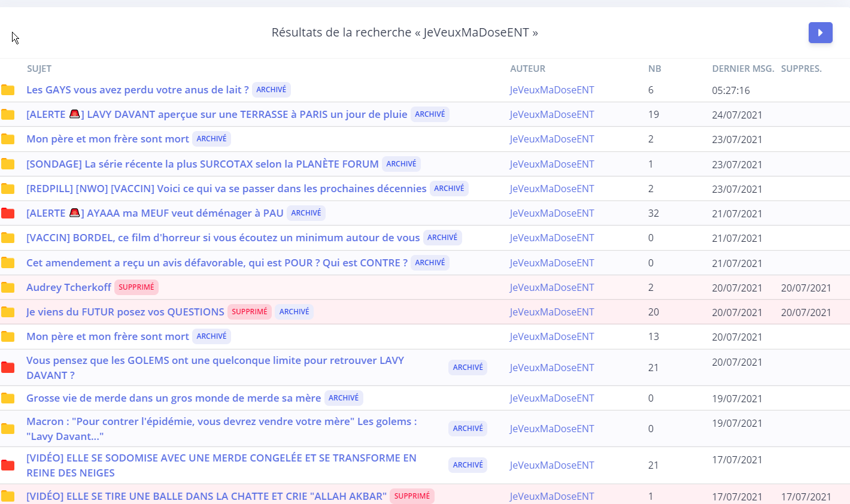
Task: Open topic 'ELLE SE TIRE UNE BALLE' ALLAH AKBAR
Action: coord(207,496)
